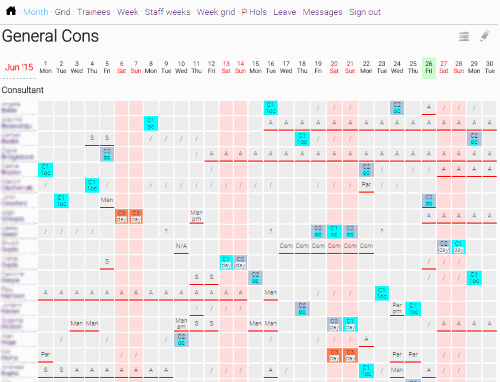Open the Week grid link
The width and height of the screenshot is (500, 382).
pos(216,12)
